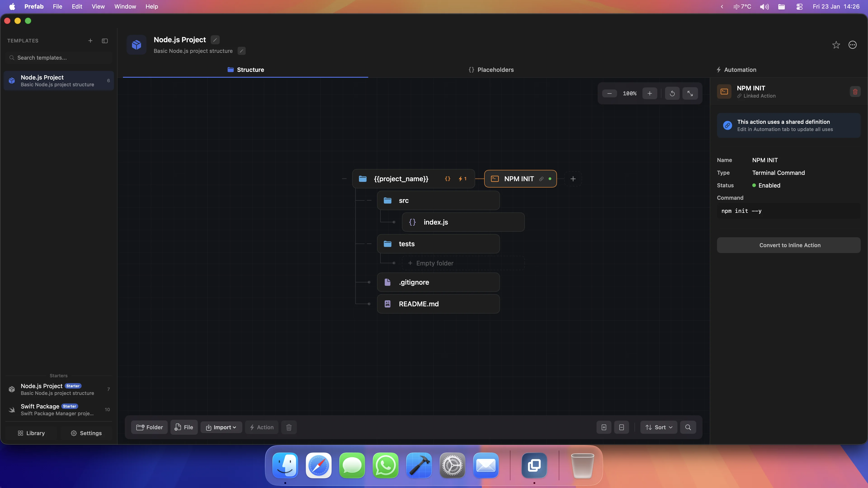
Task: Add a new File node
Action: 184,427
